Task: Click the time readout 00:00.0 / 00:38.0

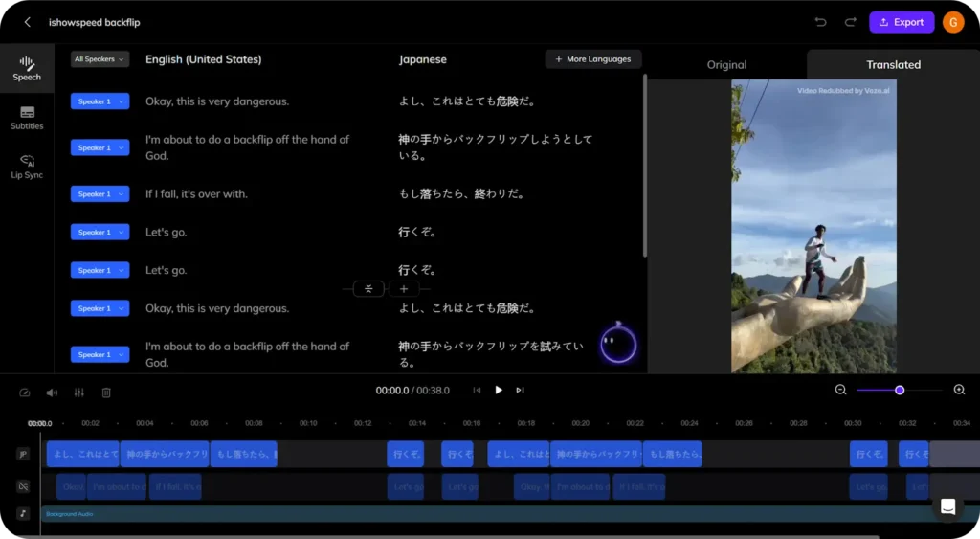Action: point(412,391)
